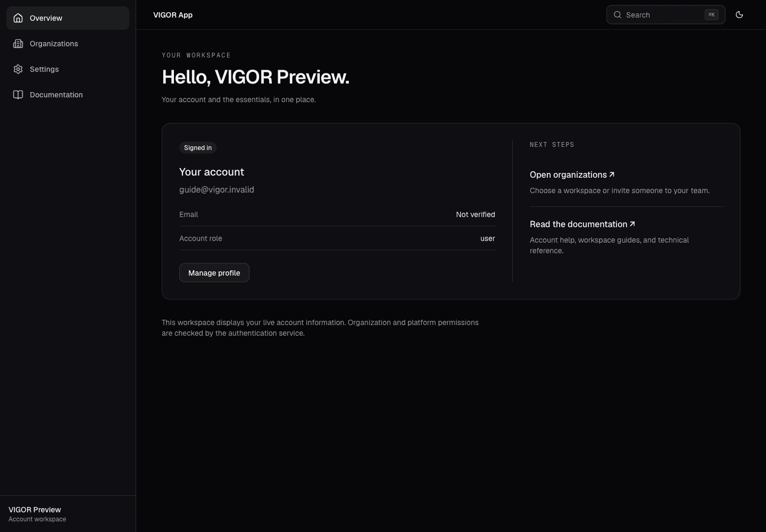
Task: Click the user account role value
Action: pos(488,238)
